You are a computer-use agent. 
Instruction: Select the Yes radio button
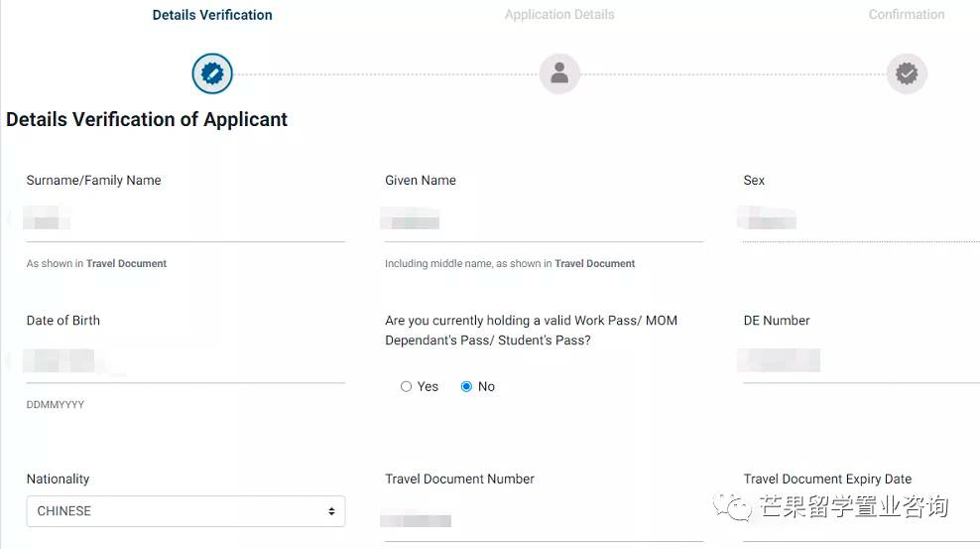(x=406, y=387)
